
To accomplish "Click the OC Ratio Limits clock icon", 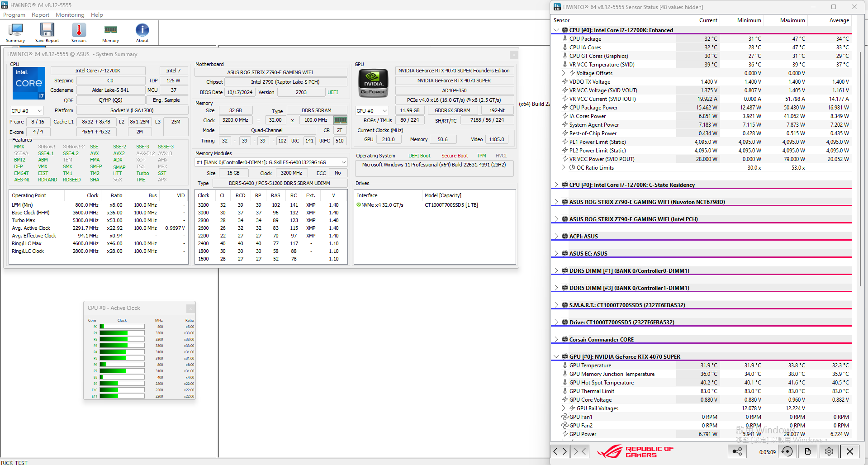I will (x=572, y=168).
